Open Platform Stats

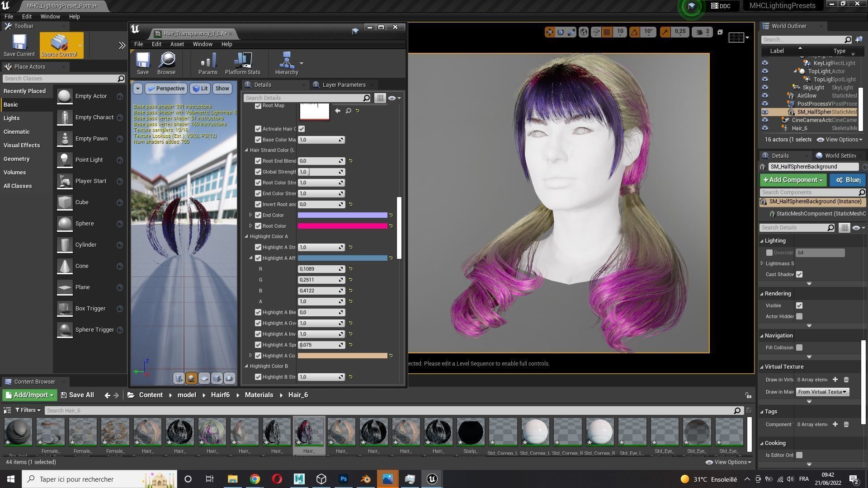(x=243, y=63)
